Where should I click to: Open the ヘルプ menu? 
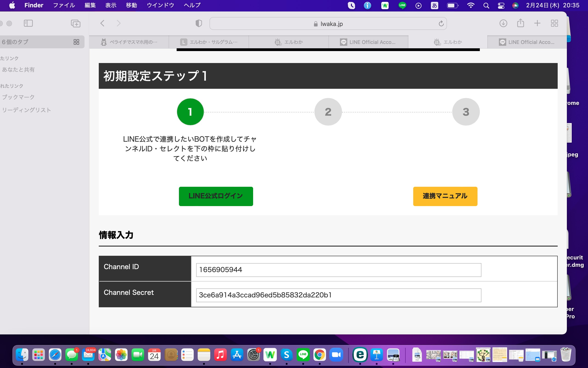192,5
